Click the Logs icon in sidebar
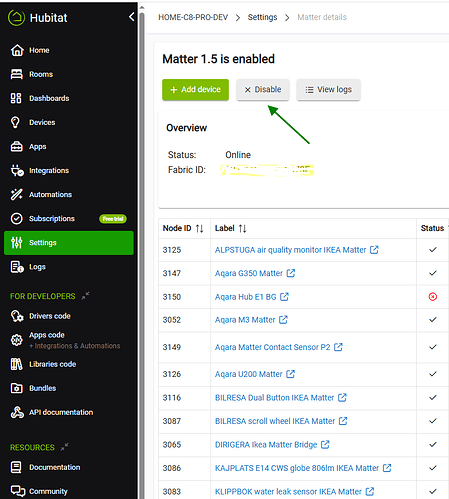This screenshot has width=449, height=499. (17, 267)
